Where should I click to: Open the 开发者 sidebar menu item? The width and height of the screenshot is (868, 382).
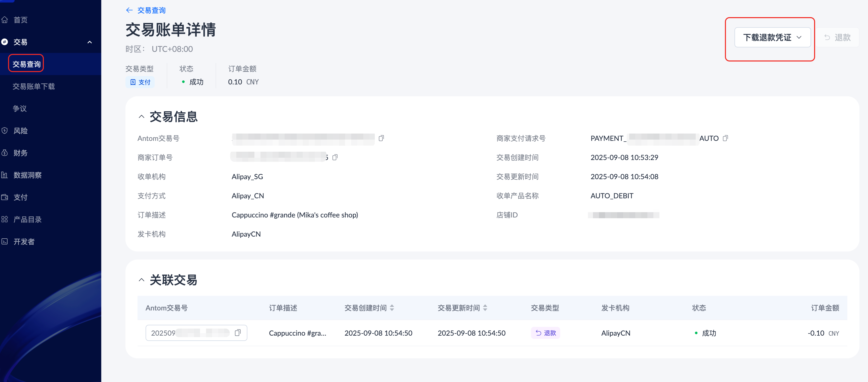24,242
